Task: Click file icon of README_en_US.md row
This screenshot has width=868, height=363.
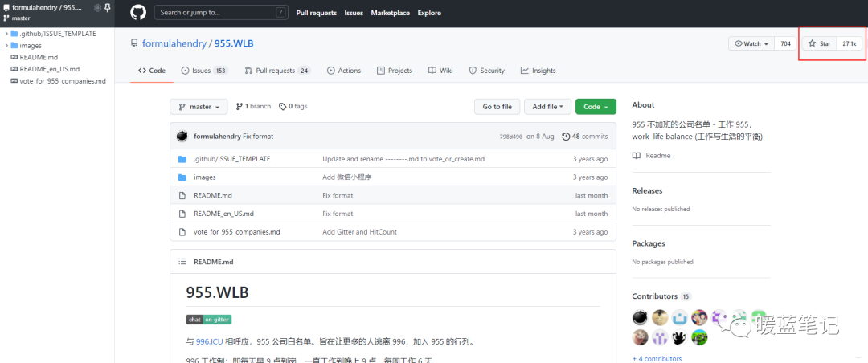Action: click(182, 214)
